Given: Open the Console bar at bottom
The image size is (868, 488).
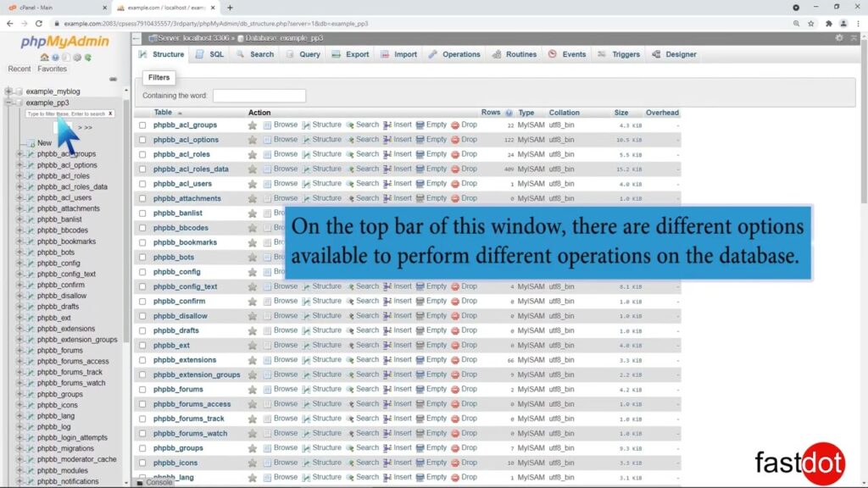Looking at the screenshot, I should click(153, 483).
